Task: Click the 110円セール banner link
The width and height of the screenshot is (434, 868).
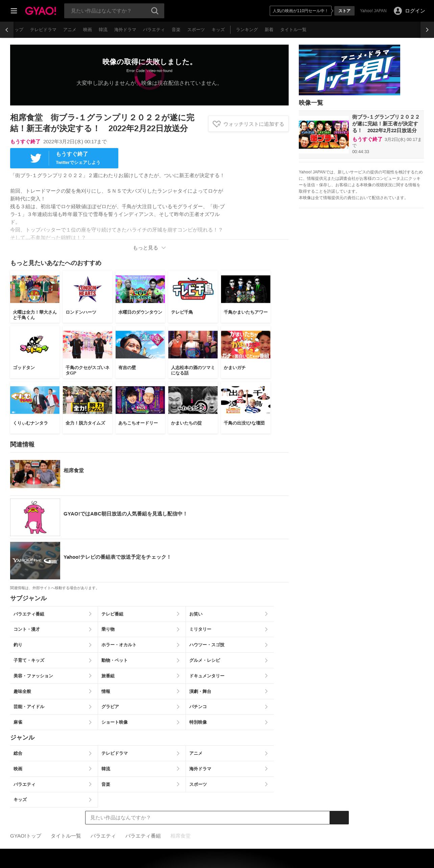Action: [x=300, y=11]
